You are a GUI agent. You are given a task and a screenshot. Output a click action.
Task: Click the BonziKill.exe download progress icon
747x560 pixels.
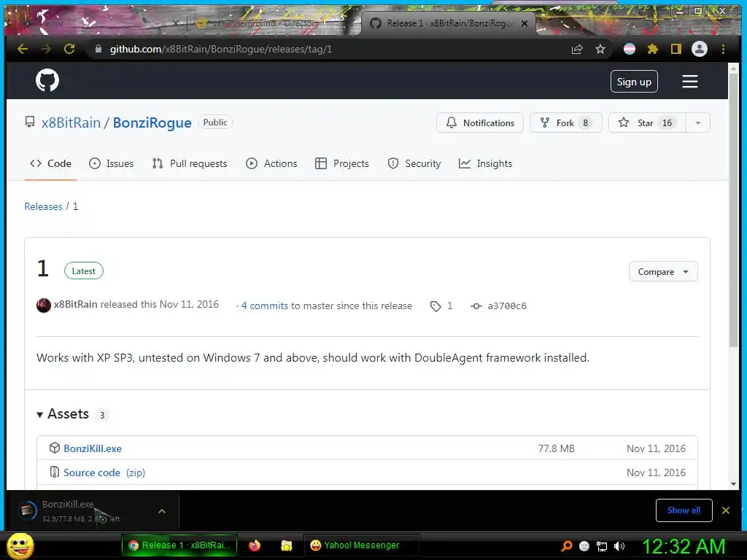click(x=28, y=511)
